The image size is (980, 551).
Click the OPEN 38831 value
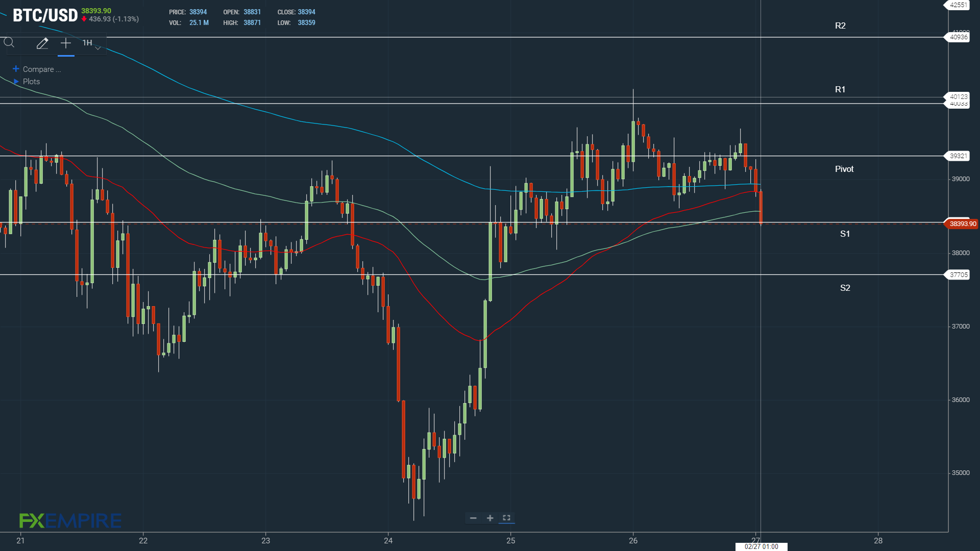pyautogui.click(x=252, y=12)
